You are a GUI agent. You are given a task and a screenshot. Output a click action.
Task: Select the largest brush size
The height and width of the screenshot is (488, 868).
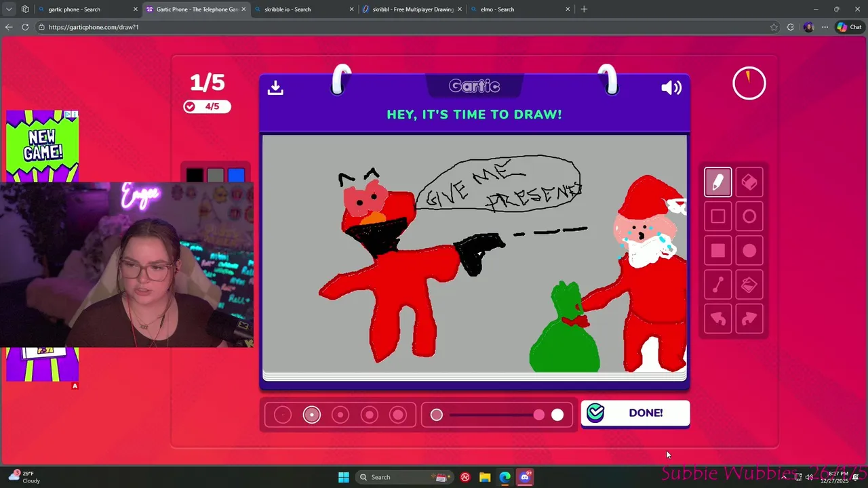pos(398,415)
